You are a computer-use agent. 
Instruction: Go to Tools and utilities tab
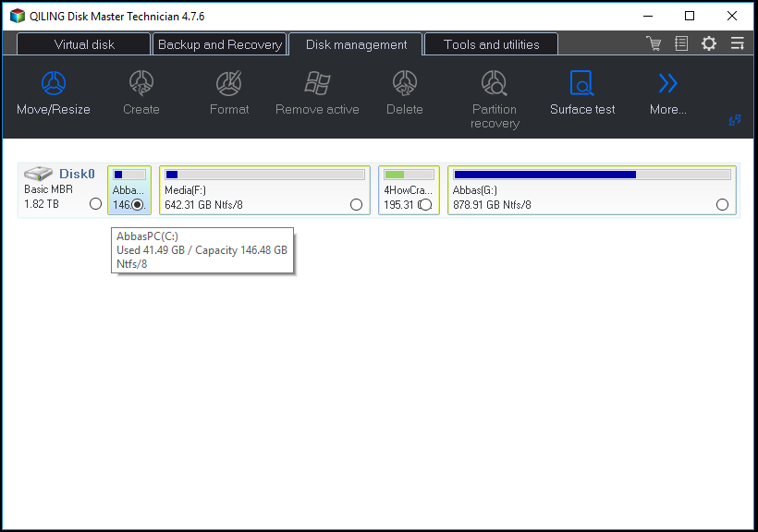coord(491,44)
